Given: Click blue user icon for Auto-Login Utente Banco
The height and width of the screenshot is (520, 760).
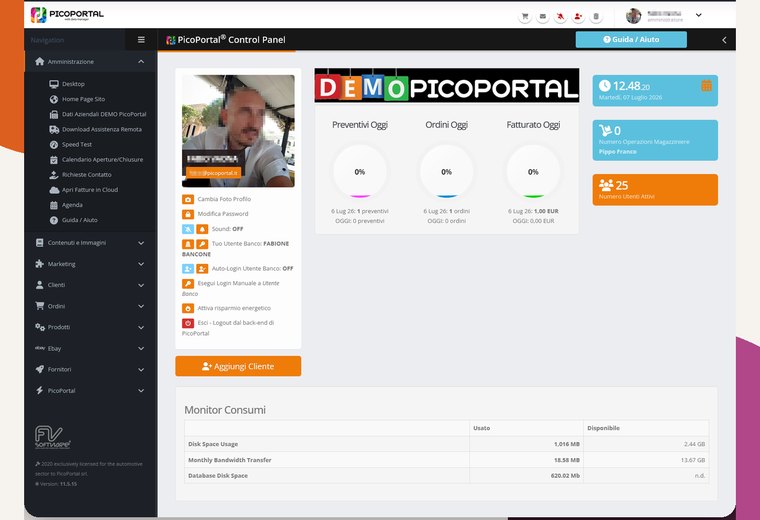Looking at the screenshot, I should coord(188,268).
